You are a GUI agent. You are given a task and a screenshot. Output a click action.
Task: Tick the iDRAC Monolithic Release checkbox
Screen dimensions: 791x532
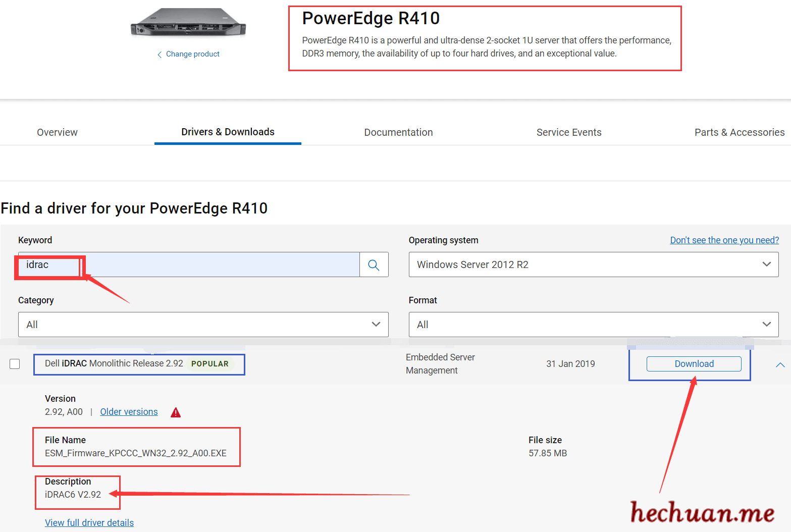(15, 364)
